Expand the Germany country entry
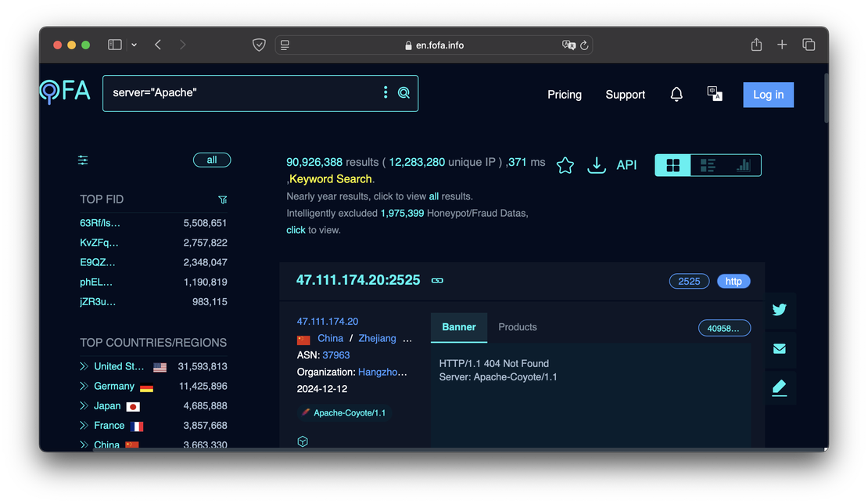This screenshot has height=504, width=868. coord(84,386)
